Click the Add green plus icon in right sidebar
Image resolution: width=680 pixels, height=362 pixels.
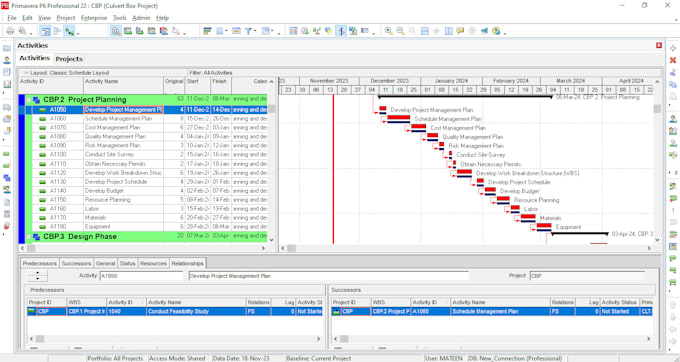click(x=673, y=48)
